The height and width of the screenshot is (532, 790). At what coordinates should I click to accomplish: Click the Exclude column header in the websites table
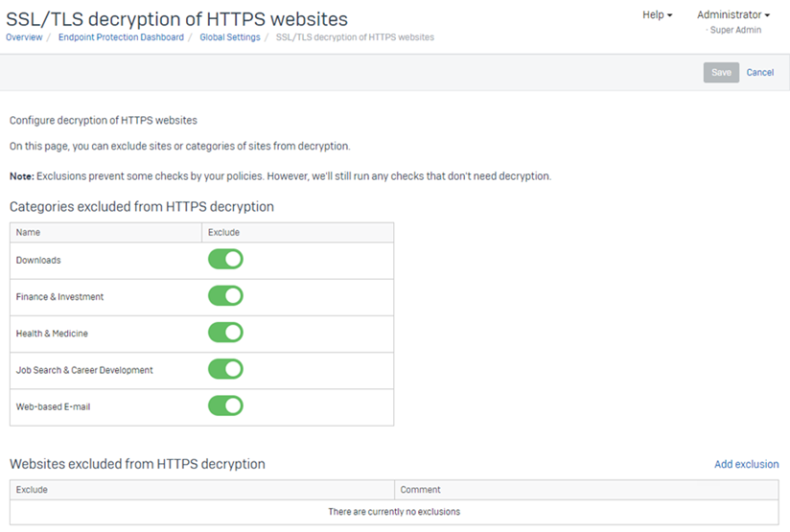pos(32,490)
